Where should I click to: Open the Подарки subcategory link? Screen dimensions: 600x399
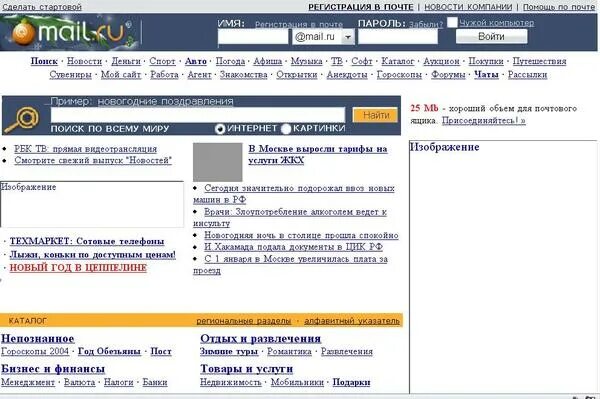click(x=351, y=382)
